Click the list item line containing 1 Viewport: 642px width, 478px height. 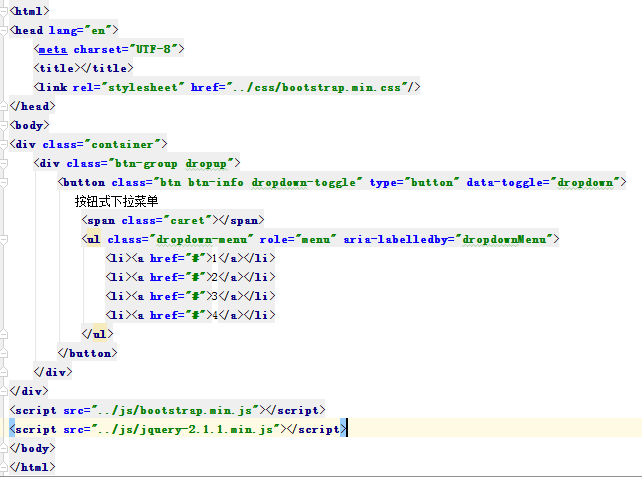(x=190, y=258)
